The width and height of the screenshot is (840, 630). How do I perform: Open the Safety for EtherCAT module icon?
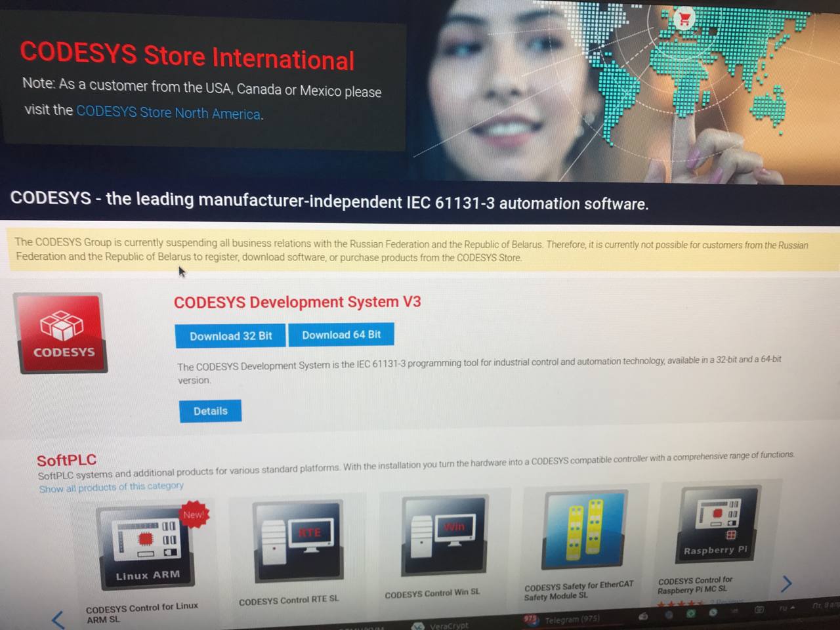582,529
